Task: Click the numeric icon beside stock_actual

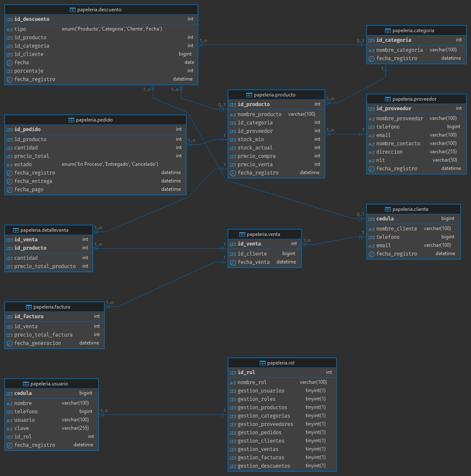Action: coord(233,148)
